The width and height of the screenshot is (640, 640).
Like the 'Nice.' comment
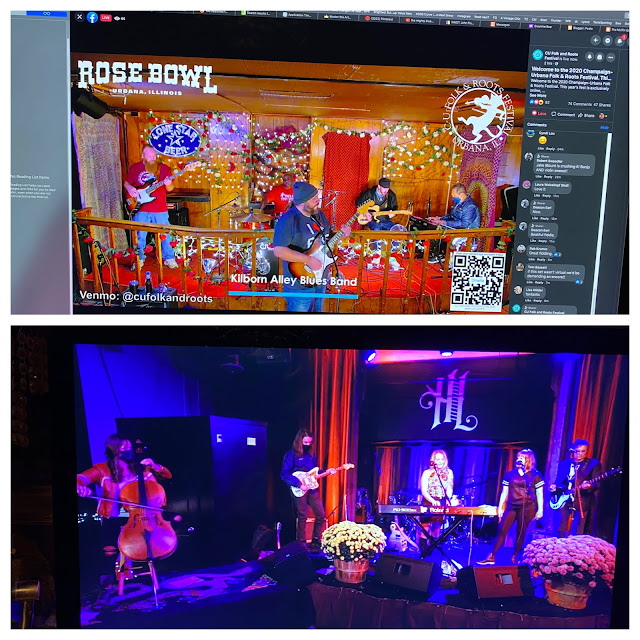536,218
